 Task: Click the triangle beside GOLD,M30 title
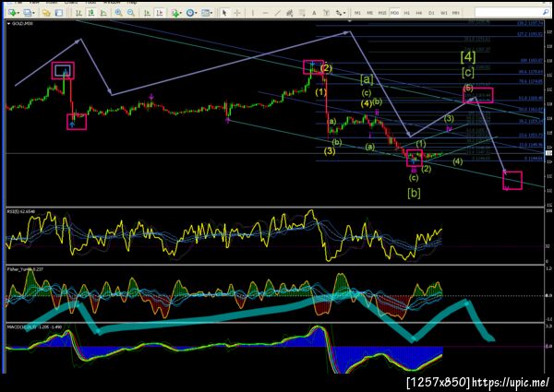coord(9,24)
